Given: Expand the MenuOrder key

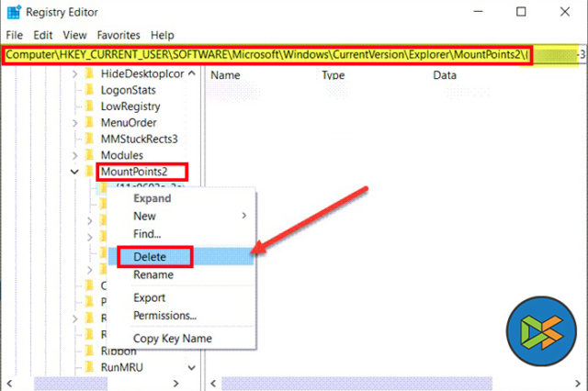Looking at the screenshot, I should (x=75, y=123).
